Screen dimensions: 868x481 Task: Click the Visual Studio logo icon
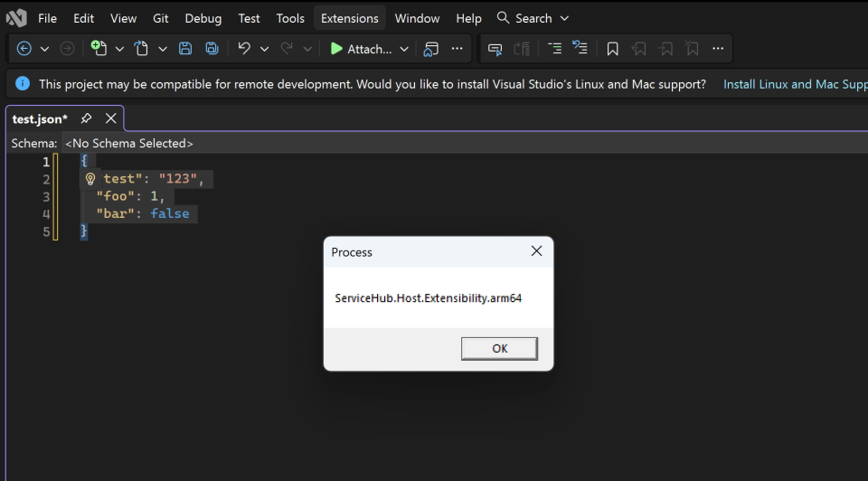[16, 18]
